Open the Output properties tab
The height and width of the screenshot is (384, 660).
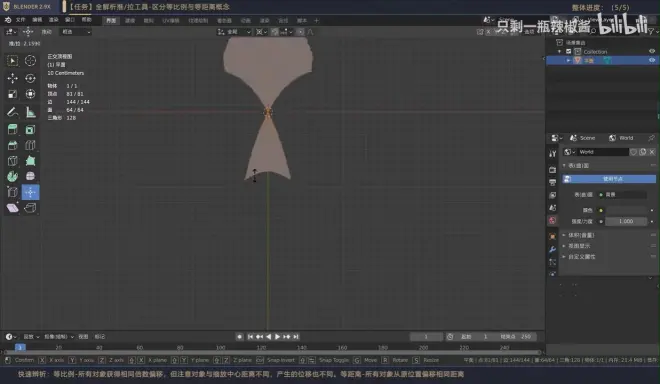click(x=553, y=182)
